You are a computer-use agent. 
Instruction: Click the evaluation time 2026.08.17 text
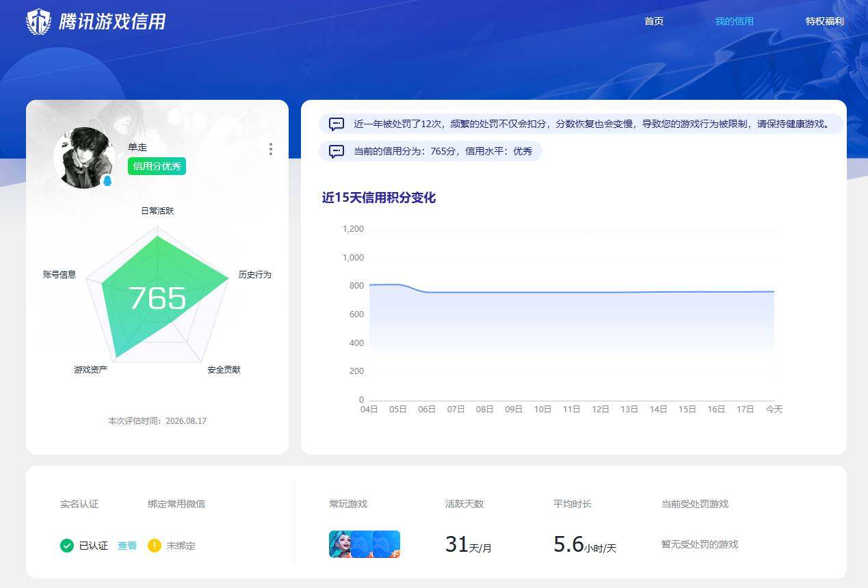pyautogui.click(x=157, y=421)
